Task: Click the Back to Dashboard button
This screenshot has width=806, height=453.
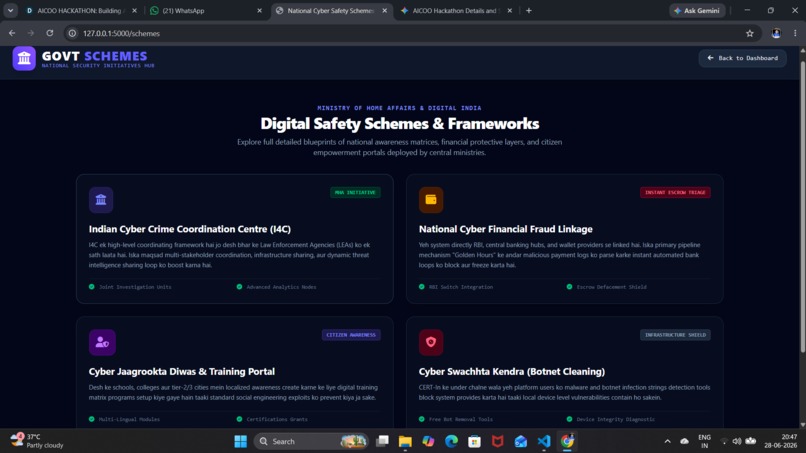Action: pos(742,58)
